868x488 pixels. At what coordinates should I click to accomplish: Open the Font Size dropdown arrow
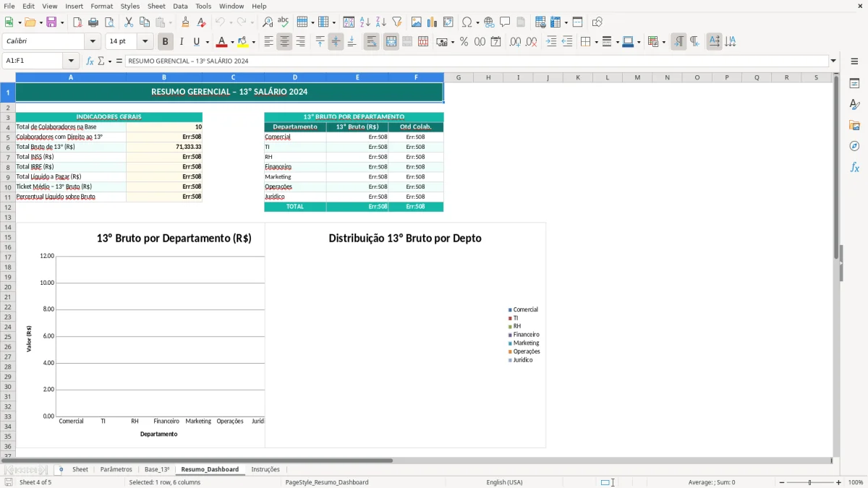145,42
